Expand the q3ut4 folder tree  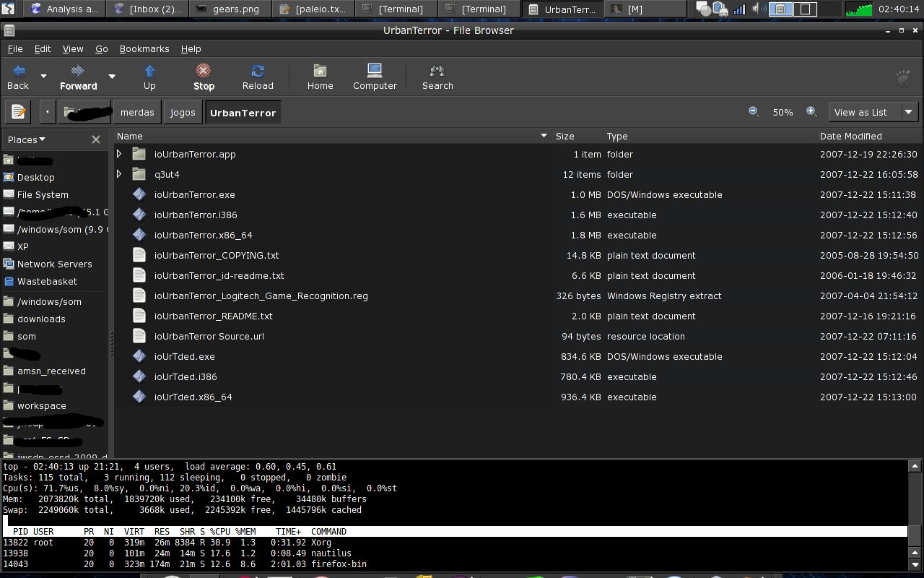click(119, 174)
